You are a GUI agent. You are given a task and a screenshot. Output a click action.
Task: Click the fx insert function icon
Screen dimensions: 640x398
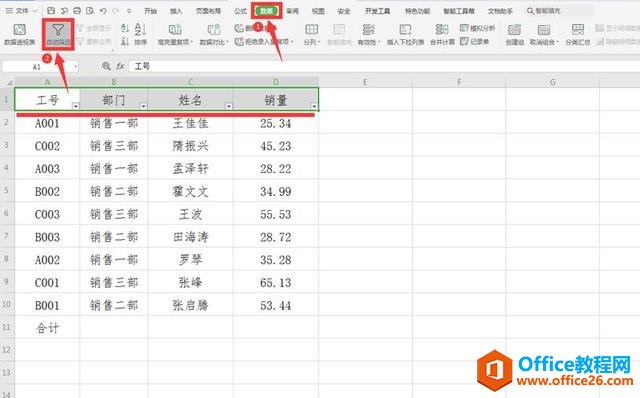coord(120,66)
